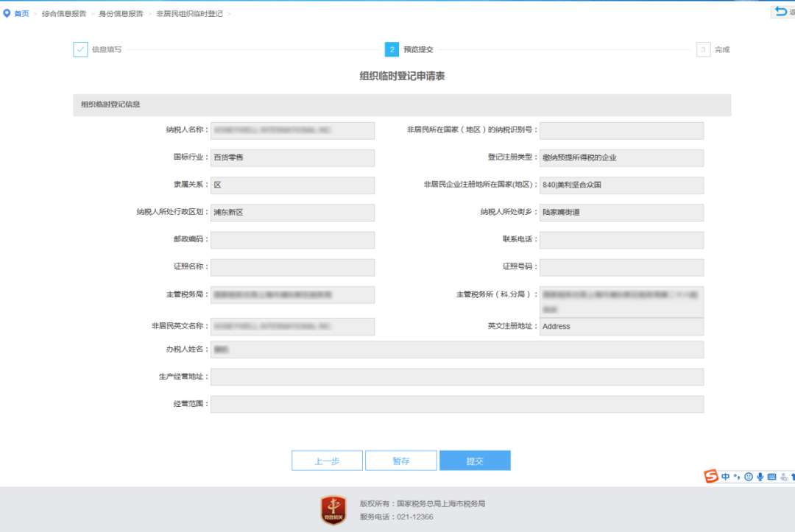
Task: Click the voice input microphone icon
Action: (760, 477)
